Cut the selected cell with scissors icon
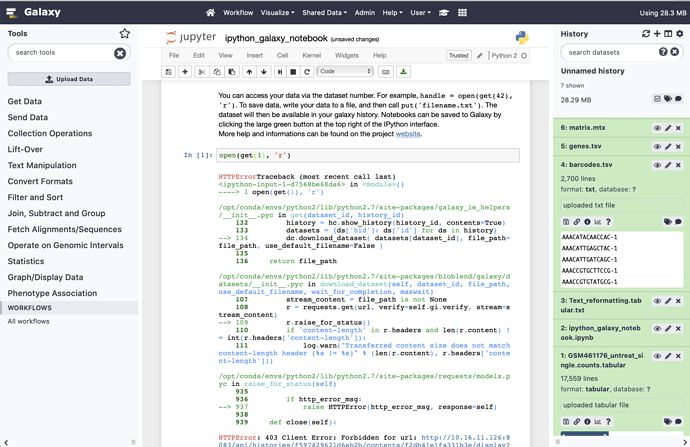This screenshot has height=447, width=690. [x=201, y=72]
